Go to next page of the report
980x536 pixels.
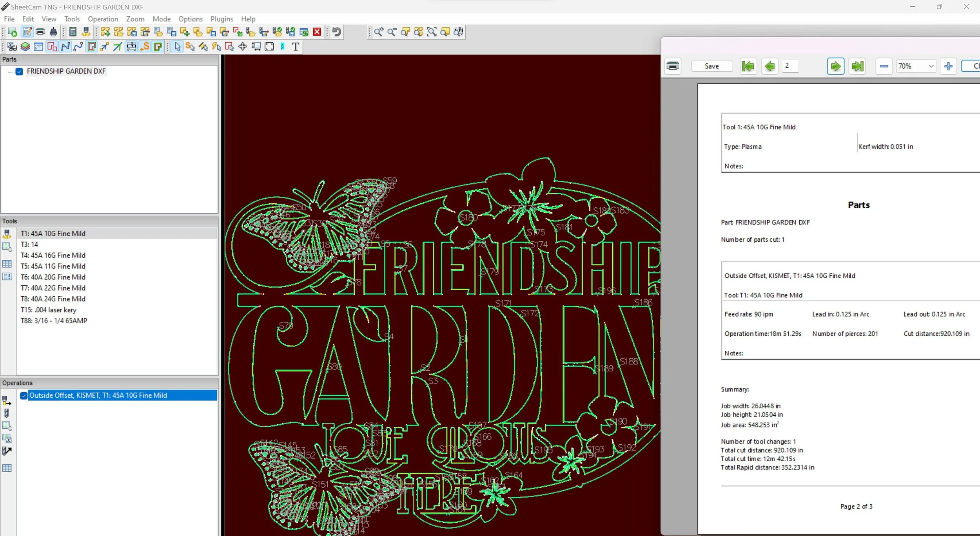coord(835,66)
